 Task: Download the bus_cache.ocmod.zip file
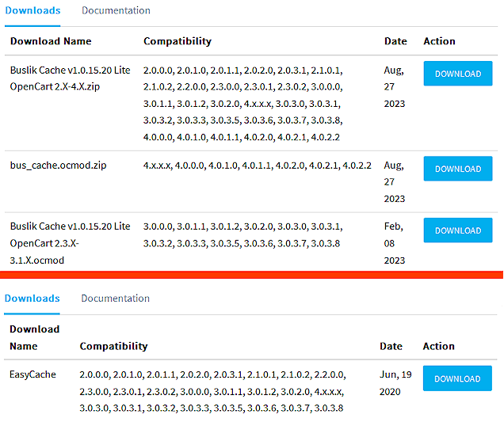tap(458, 169)
